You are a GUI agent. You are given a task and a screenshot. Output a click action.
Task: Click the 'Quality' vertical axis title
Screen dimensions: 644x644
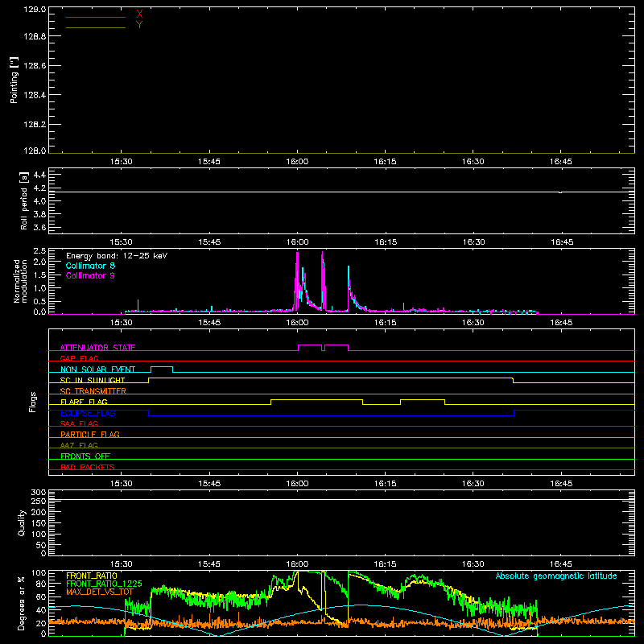22,522
